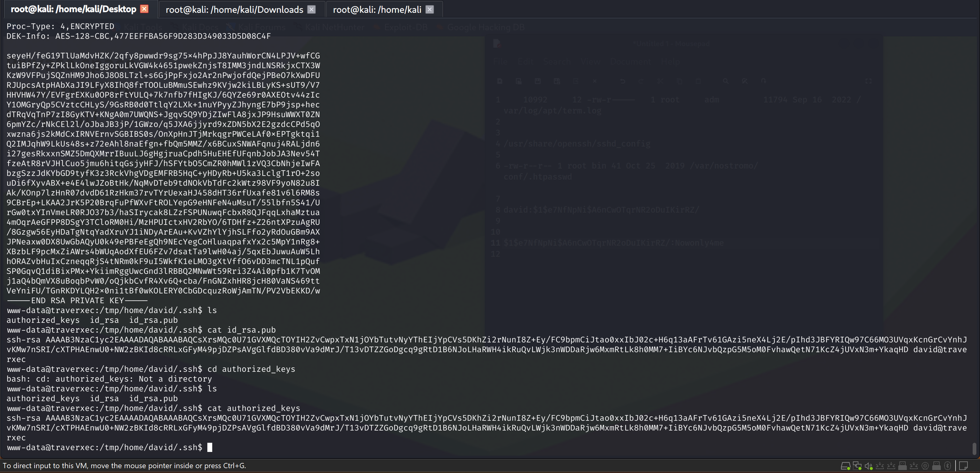Click the 'Proc-Type: 4,ENCRYPTED' line

(x=60, y=26)
